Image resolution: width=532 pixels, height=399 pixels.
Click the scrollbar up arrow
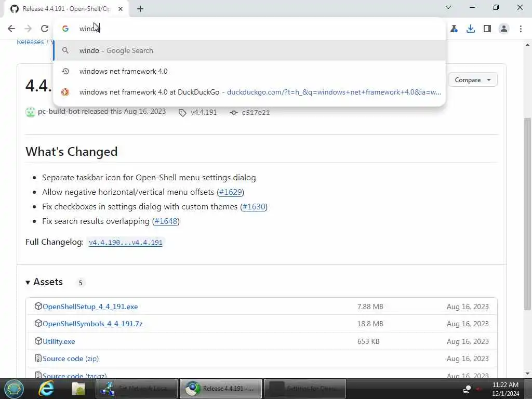(527, 45)
